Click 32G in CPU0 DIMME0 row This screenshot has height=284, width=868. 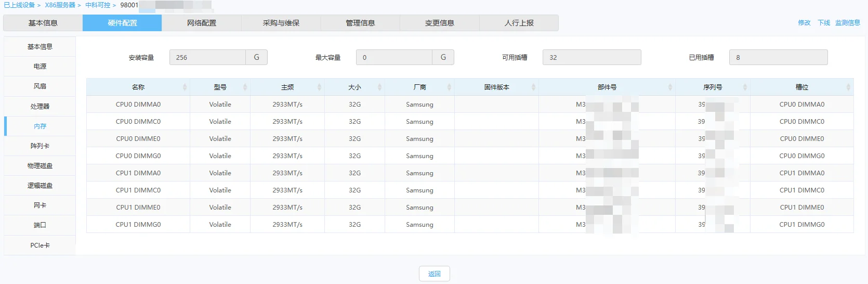[x=355, y=139]
